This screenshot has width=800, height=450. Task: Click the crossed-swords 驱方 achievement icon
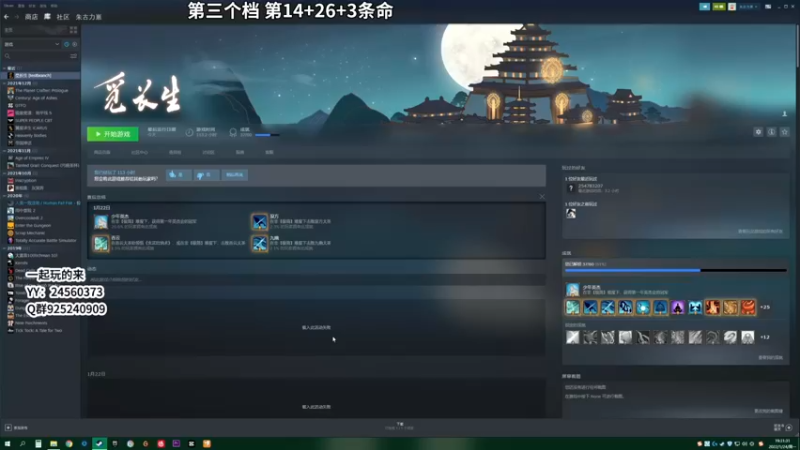coord(260,221)
